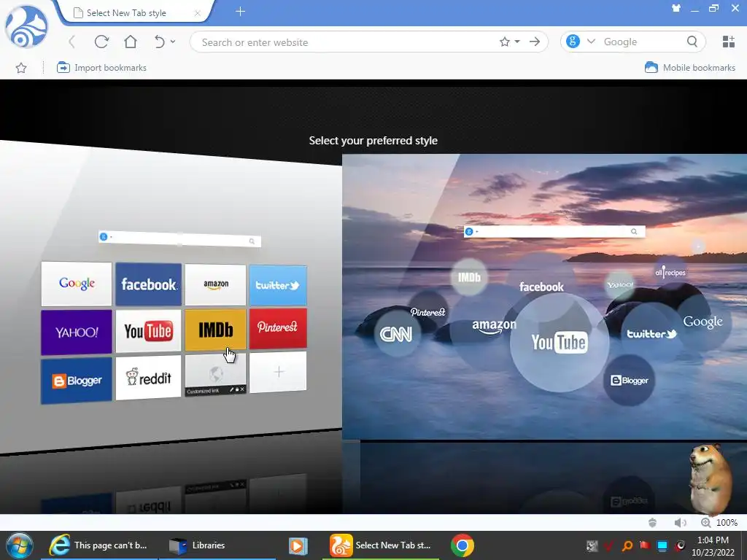Click the ad block shield in status bar
The image size is (747, 560).
653,522
